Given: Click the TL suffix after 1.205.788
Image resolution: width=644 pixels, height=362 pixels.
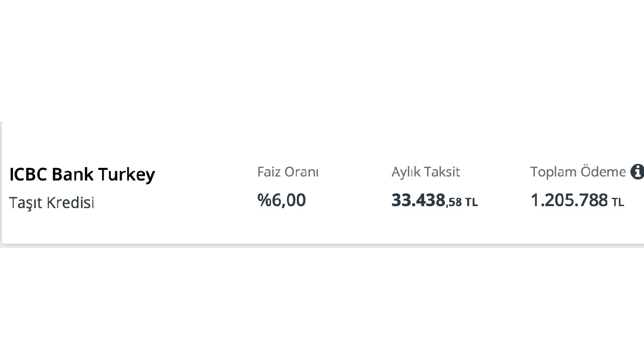Looking at the screenshot, I should 618,202.
